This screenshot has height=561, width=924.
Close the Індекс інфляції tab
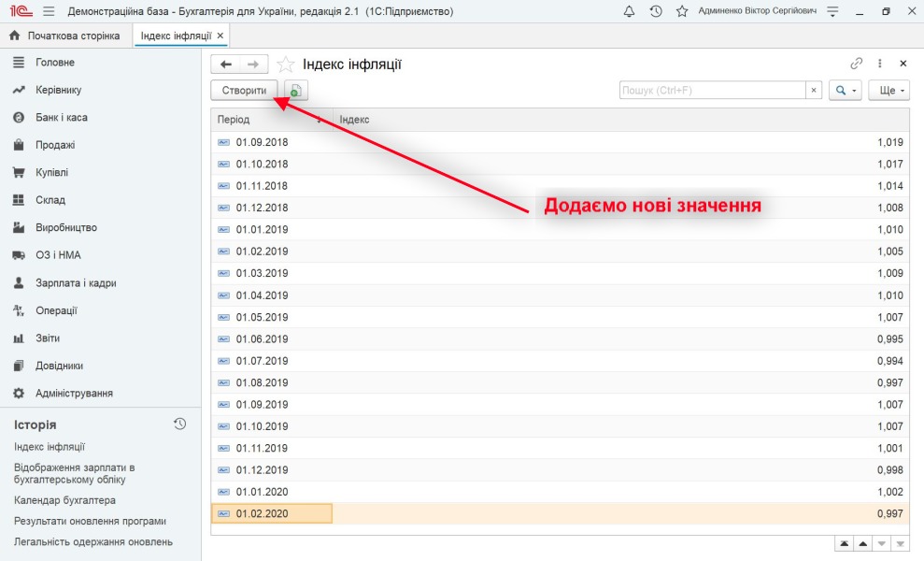[x=220, y=36]
